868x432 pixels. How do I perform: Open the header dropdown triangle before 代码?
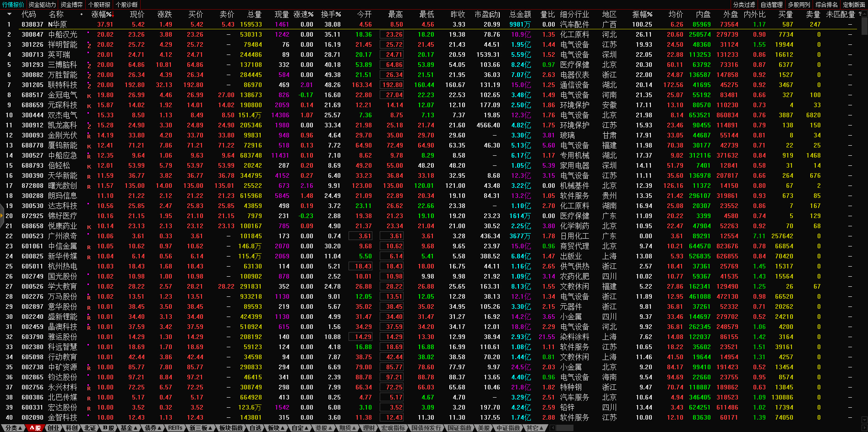click(9, 14)
